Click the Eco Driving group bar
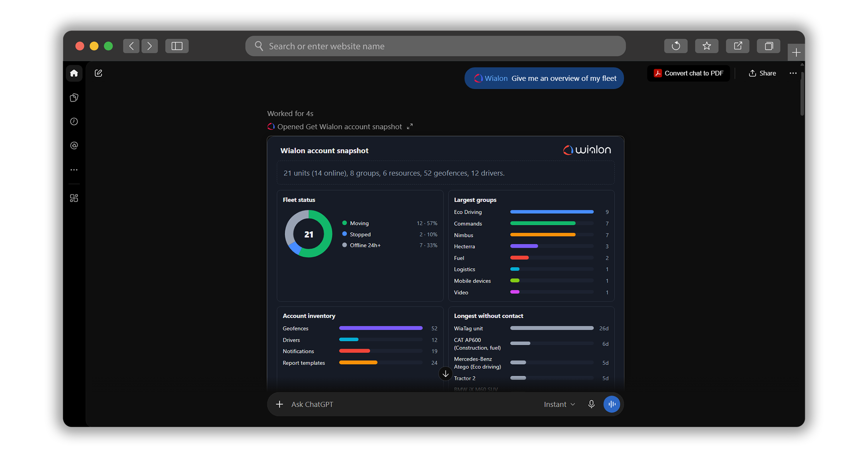Viewport: 868px width, 458px height. point(552,212)
